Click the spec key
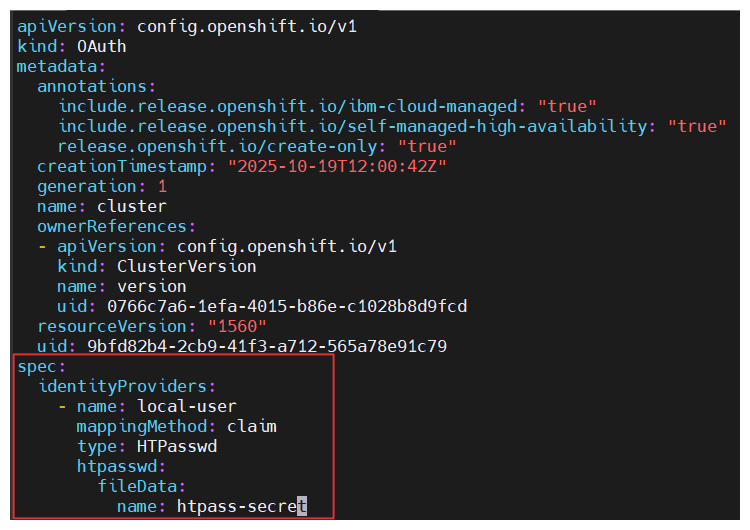The height and width of the screenshot is (530, 750). point(38,366)
